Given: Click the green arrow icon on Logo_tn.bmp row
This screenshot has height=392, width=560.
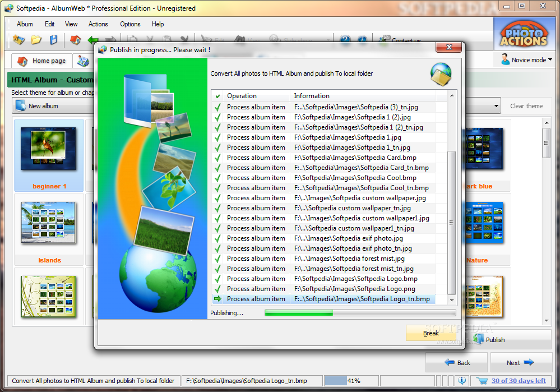Looking at the screenshot, I should [217, 299].
